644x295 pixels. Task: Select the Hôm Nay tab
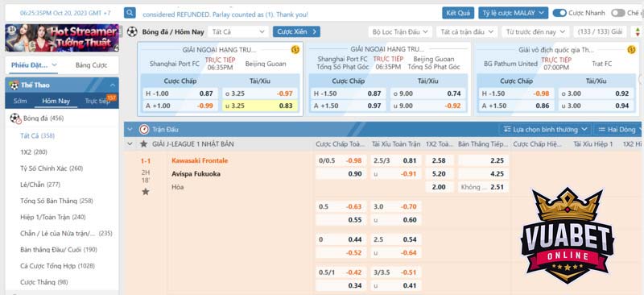pos(56,101)
